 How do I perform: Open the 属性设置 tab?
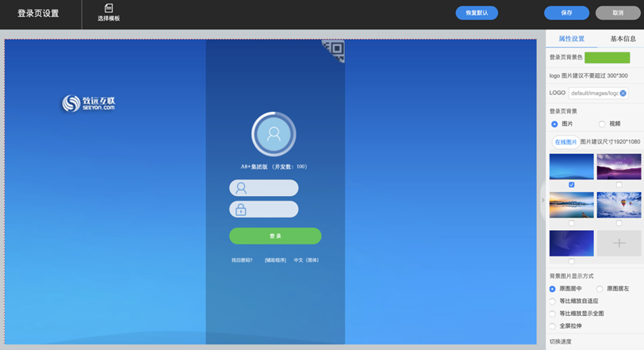coord(571,39)
